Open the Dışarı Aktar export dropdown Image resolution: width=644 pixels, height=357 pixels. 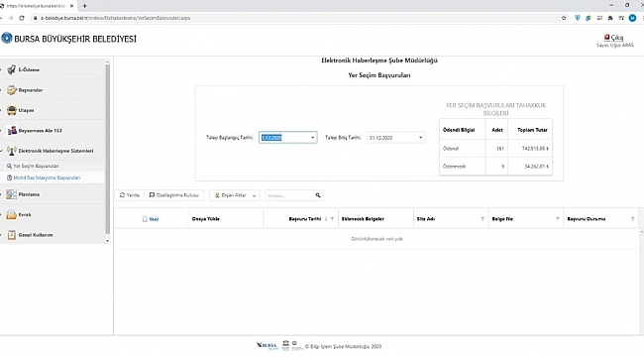235,195
